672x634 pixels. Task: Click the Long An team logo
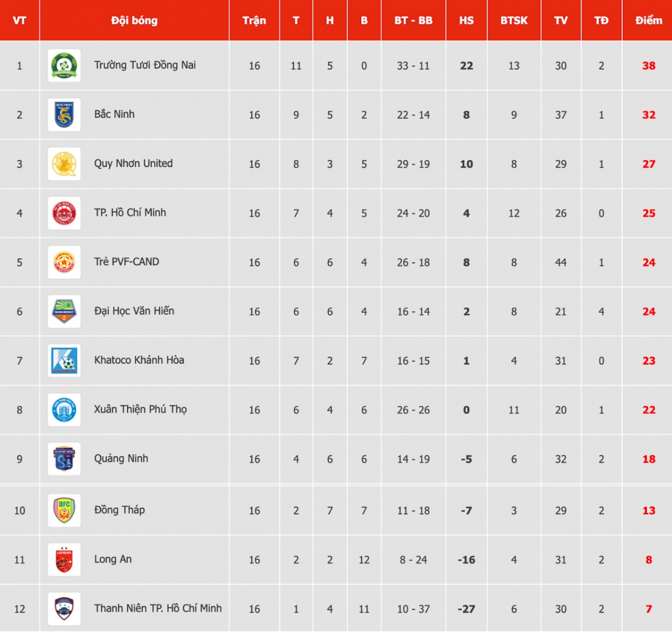point(64,560)
